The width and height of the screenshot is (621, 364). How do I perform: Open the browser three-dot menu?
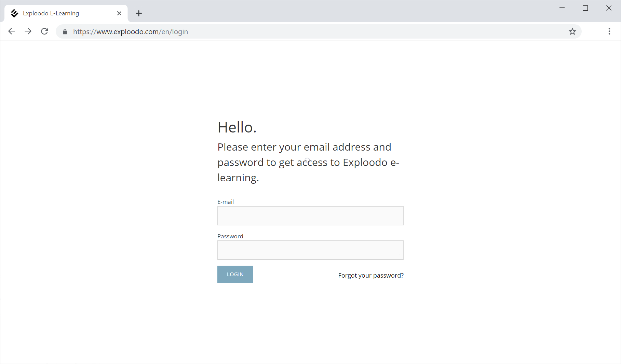click(609, 31)
